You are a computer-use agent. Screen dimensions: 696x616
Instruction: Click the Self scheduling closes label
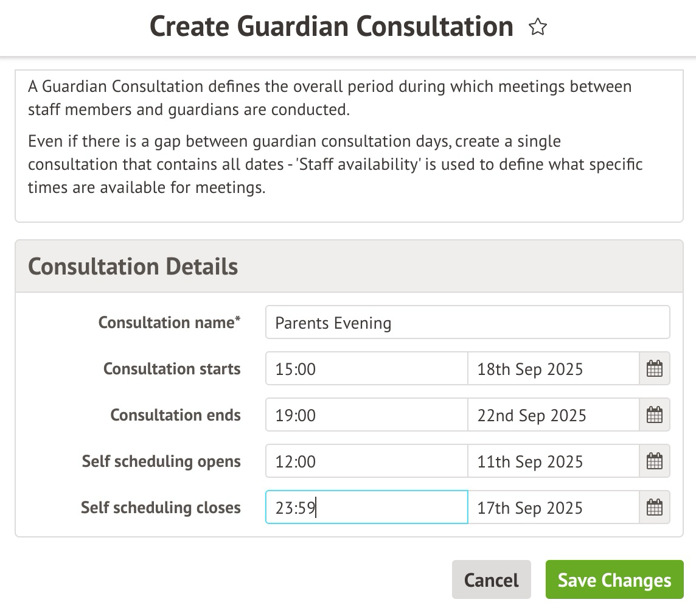click(x=161, y=508)
